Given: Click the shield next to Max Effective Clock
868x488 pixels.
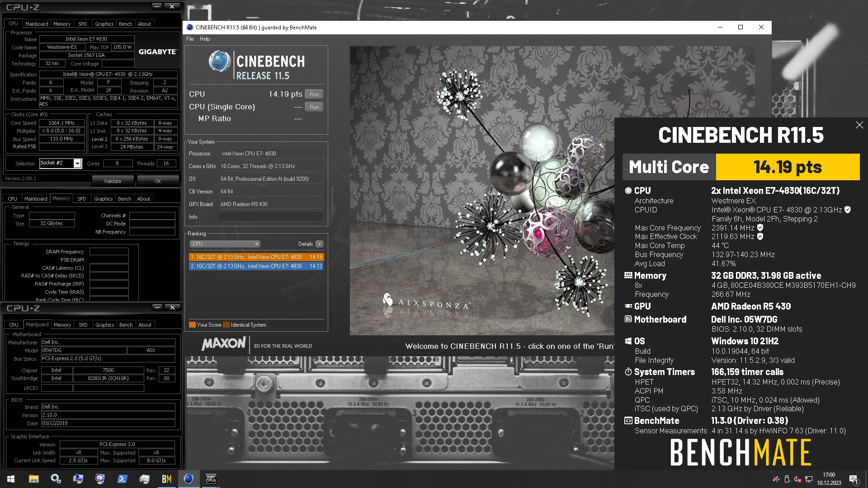Looking at the screenshot, I should click(760, 236).
